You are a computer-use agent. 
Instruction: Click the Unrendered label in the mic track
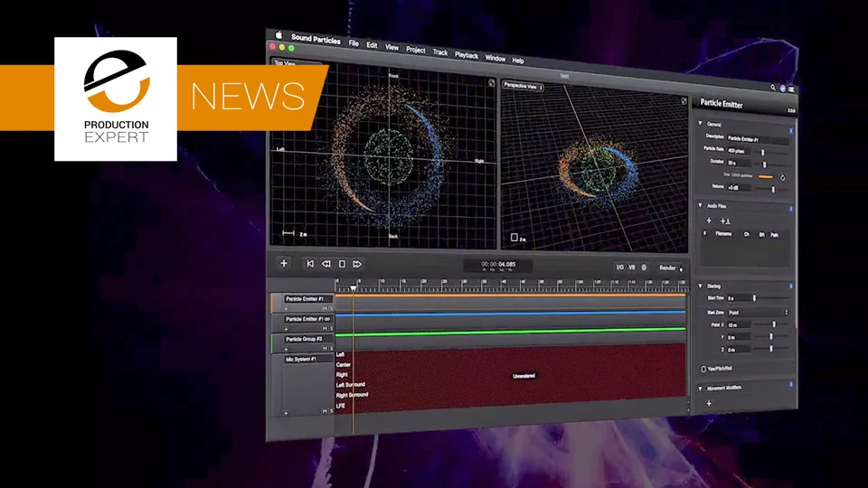click(524, 376)
